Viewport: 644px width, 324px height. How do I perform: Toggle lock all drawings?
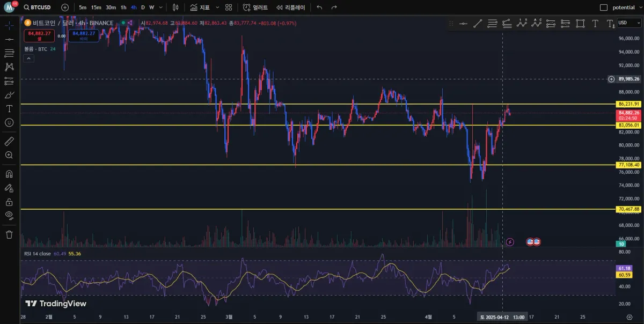tap(9, 202)
